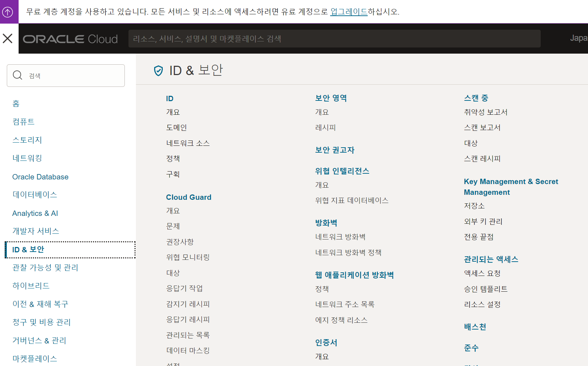Open 도메인 under ID
The height and width of the screenshot is (366, 588).
(176, 128)
